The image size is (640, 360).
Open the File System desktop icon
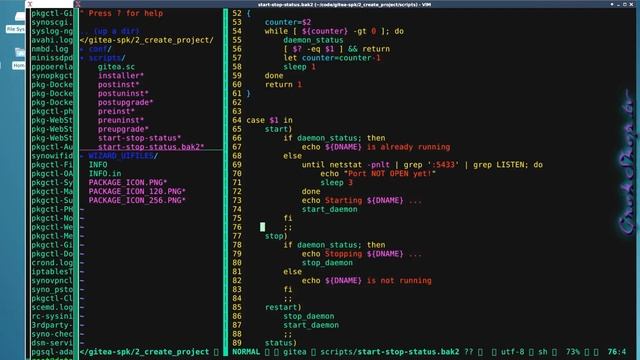click(x=16, y=22)
